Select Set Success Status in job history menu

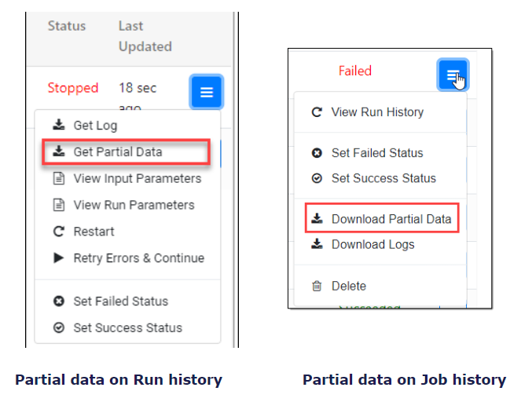(x=383, y=178)
